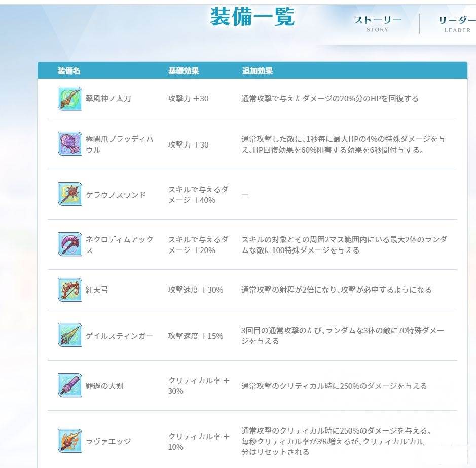Select the 罪過の大剣 greatsword icon
The width and height of the screenshot is (476, 468).
tap(69, 385)
